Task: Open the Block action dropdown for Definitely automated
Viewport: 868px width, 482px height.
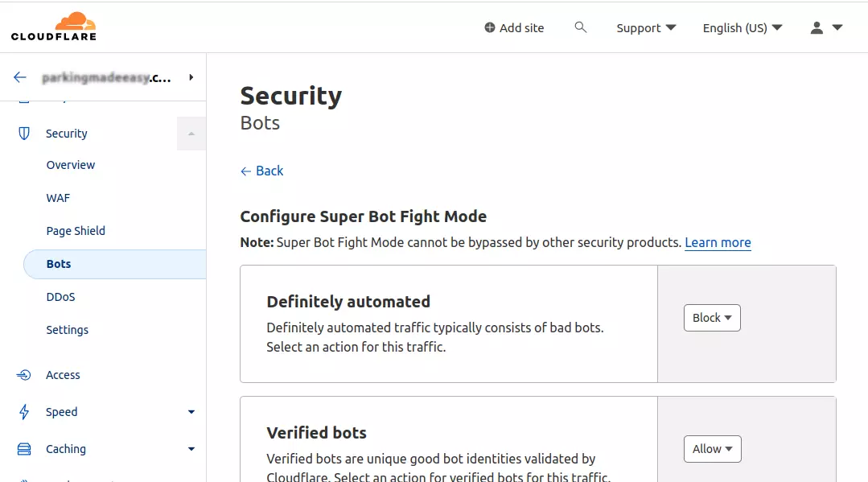Action: point(711,317)
